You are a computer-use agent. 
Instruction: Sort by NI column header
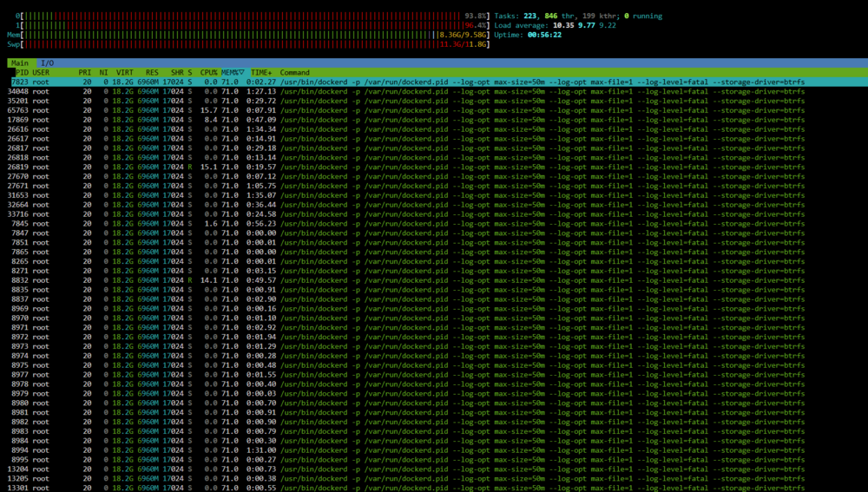pyautogui.click(x=103, y=73)
